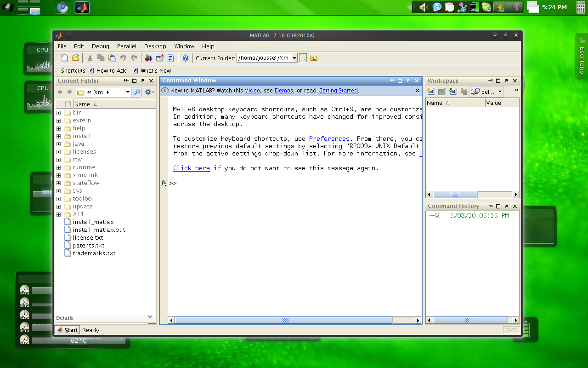Click the fx function browser icon
The image size is (588, 368).
point(164,183)
